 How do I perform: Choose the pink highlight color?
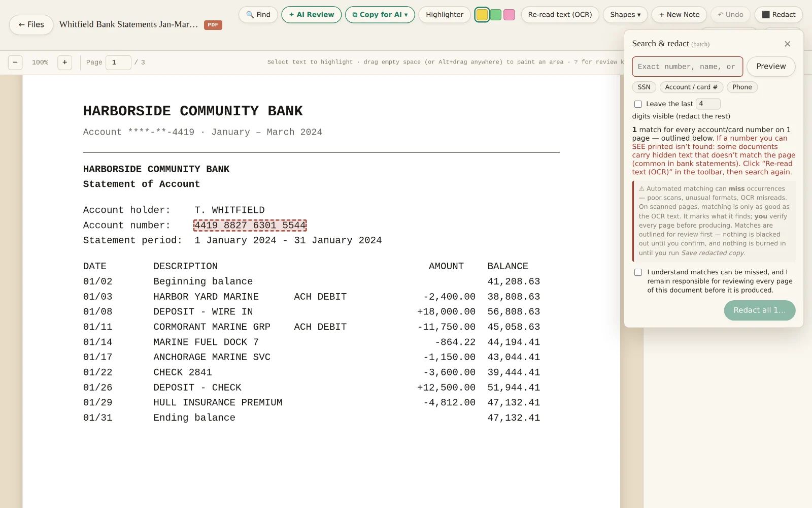click(509, 15)
